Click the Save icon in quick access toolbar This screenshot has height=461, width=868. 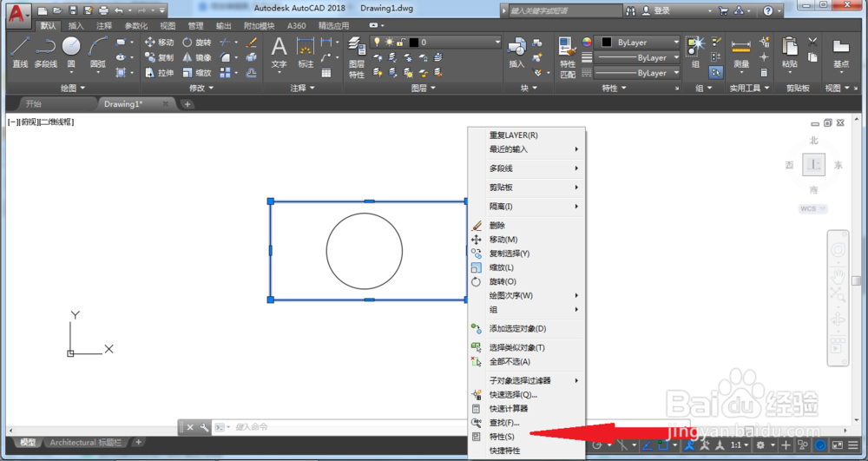tap(73, 10)
